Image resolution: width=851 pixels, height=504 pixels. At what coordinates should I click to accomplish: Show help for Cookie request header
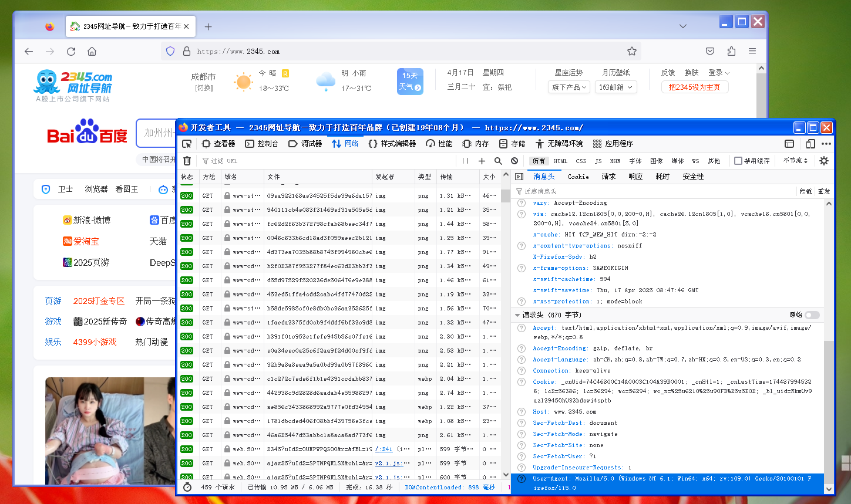click(x=521, y=382)
